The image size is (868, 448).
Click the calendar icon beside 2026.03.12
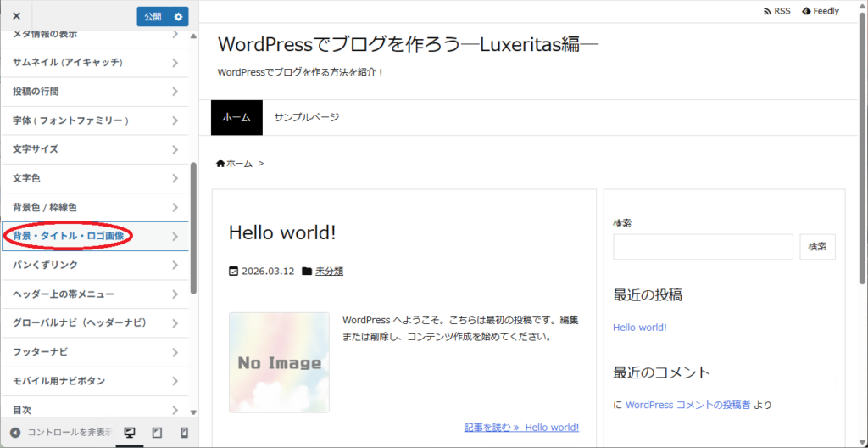[234, 272]
